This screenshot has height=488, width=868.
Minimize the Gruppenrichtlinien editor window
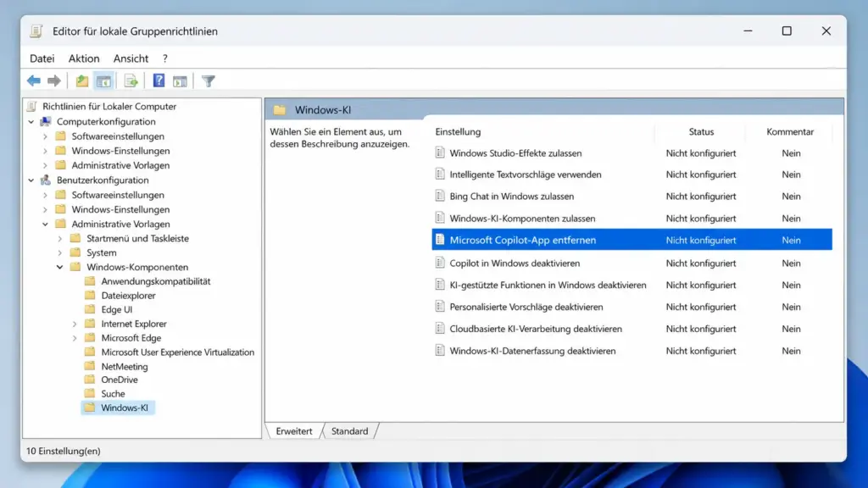(x=748, y=31)
